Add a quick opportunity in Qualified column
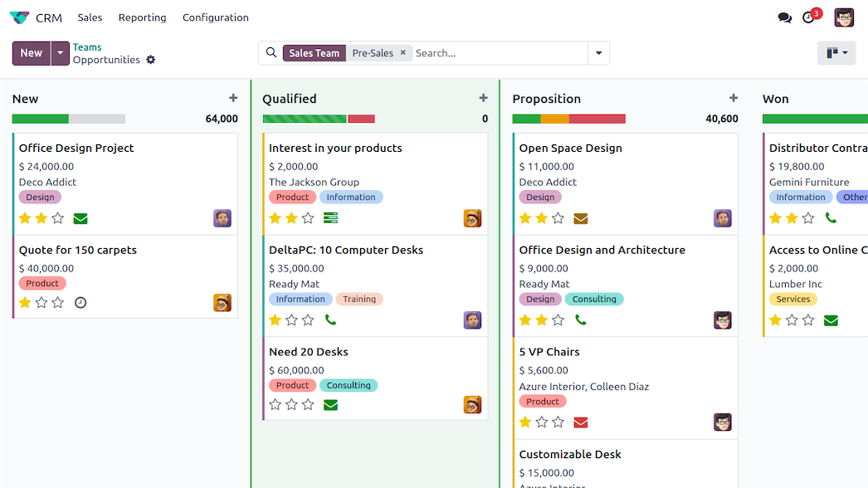The width and height of the screenshot is (868, 488). tap(483, 98)
